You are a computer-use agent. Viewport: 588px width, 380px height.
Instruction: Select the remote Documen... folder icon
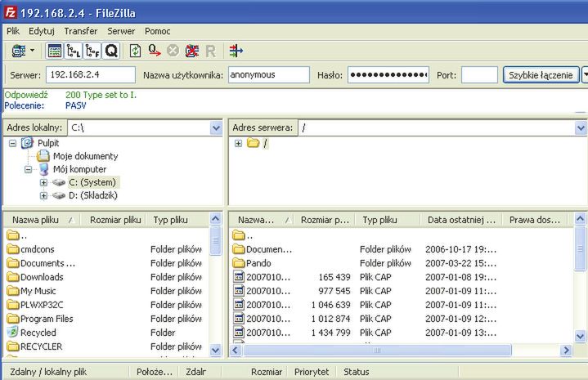(x=239, y=249)
